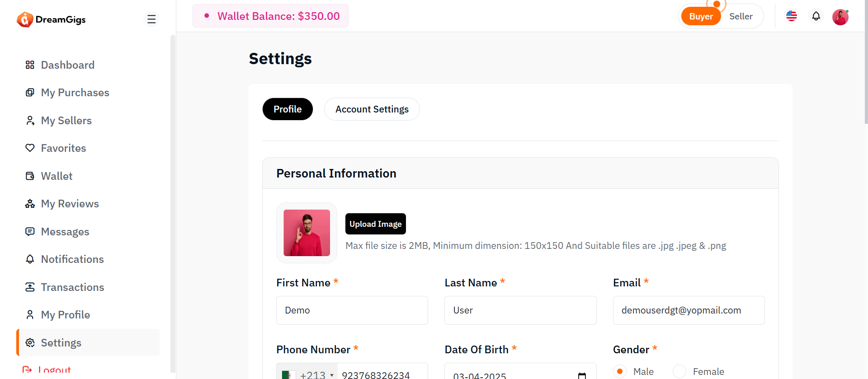The width and height of the screenshot is (868, 379).
Task: Click the profile photo thumbnail
Action: 307,233
